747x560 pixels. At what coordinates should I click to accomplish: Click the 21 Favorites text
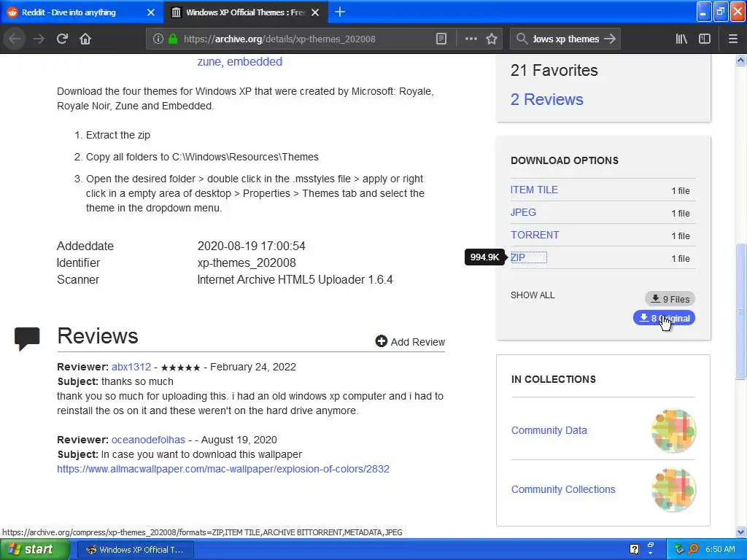(x=554, y=71)
